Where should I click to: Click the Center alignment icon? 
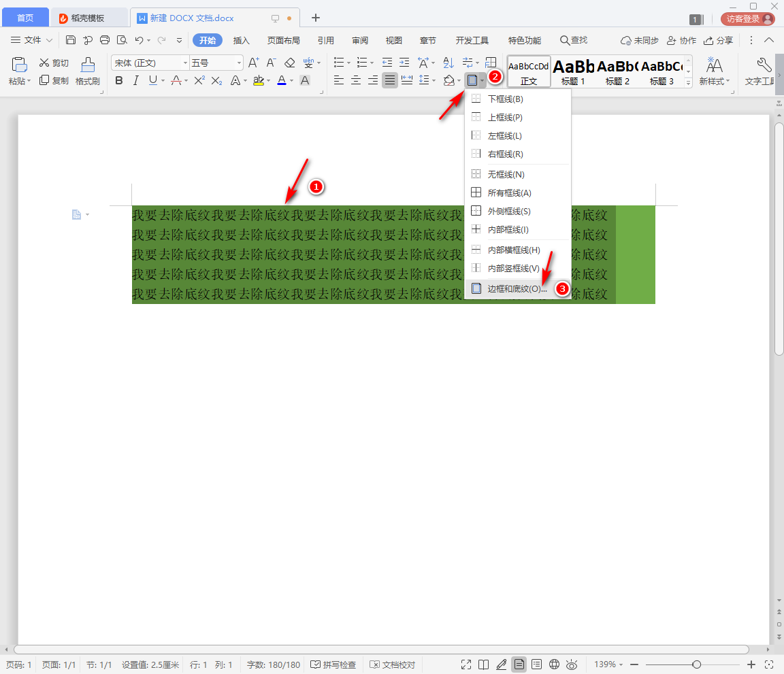356,80
